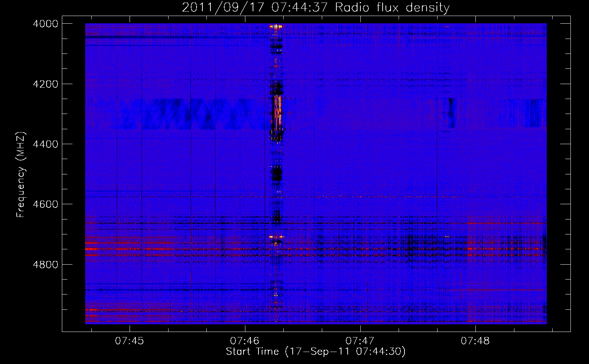The height and width of the screenshot is (364, 589).
Task: Click the plot title '2011/09/17 07:44:37 Radio flux density'
Action: tap(316, 7)
